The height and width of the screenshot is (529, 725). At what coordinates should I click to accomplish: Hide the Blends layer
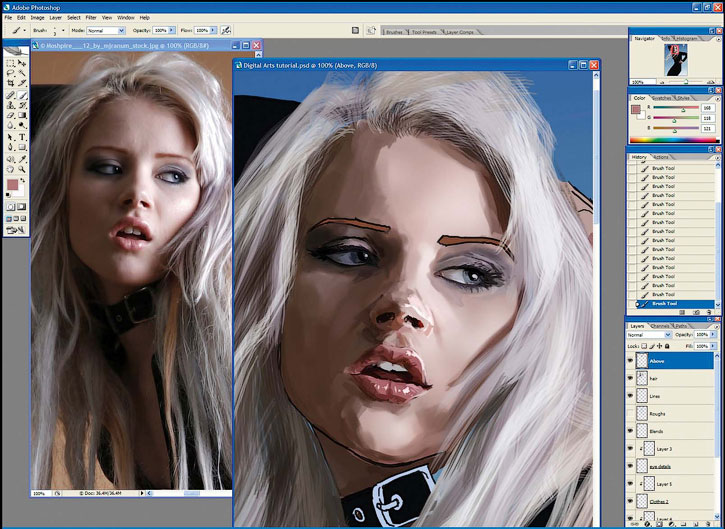tap(631, 431)
